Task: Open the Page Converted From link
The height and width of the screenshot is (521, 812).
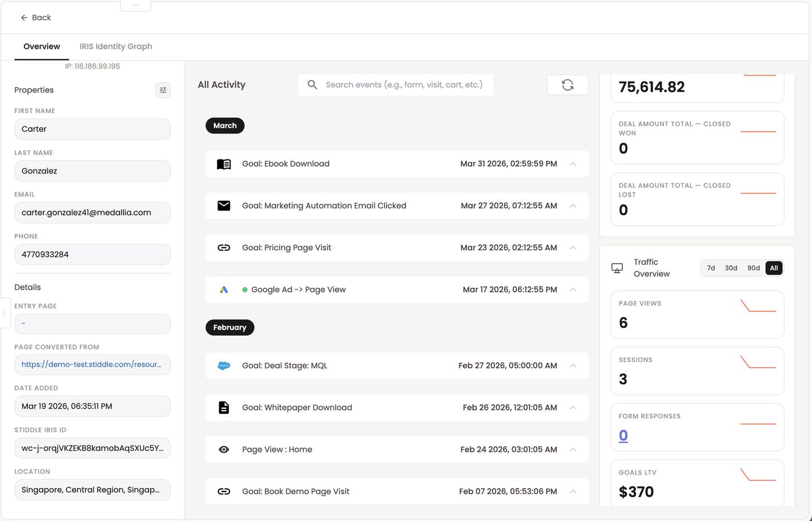Action: tap(92, 365)
